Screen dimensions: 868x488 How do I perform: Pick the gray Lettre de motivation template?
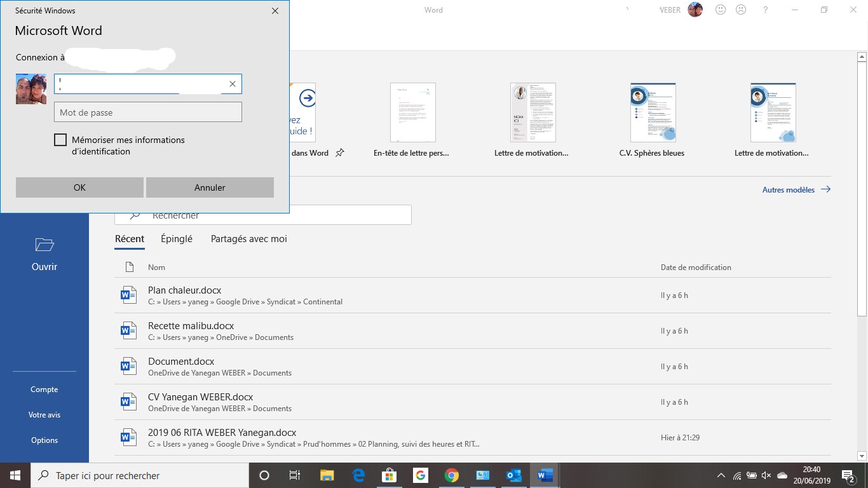click(533, 112)
